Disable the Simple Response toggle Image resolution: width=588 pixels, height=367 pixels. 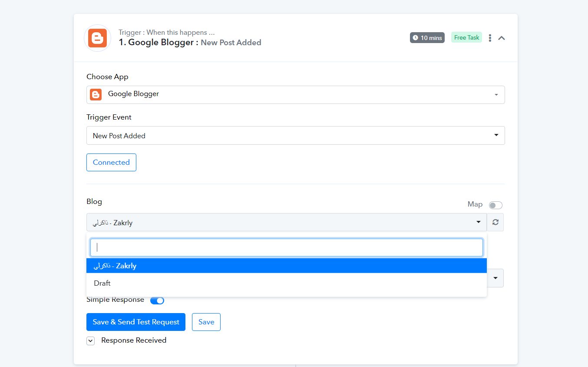pos(157,300)
